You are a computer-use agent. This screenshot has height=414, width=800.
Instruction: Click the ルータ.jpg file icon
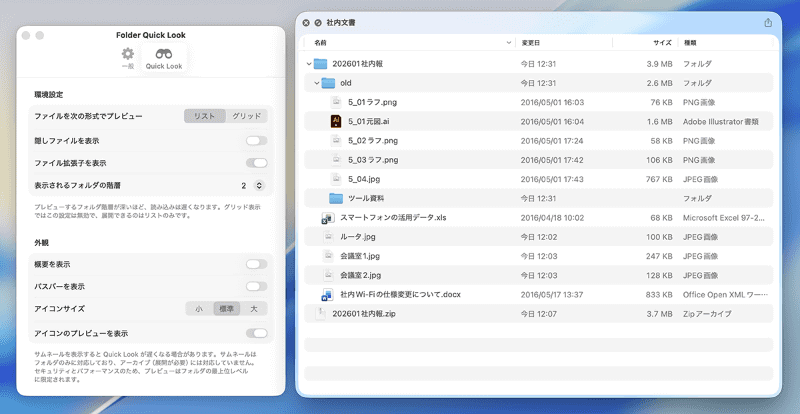[328, 237]
